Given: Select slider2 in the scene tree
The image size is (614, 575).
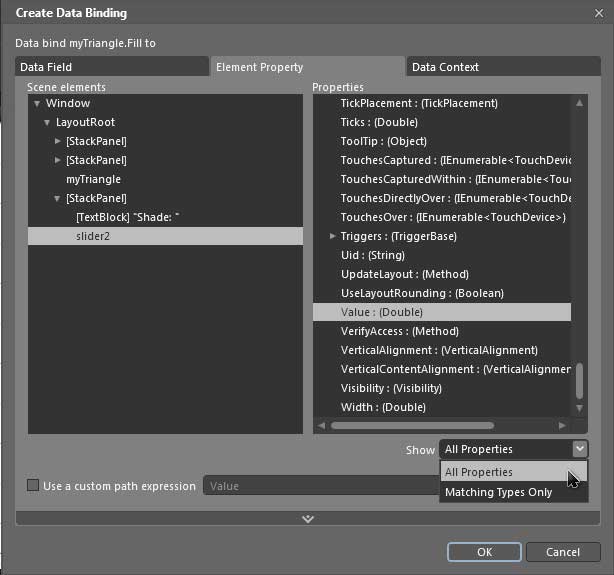Looking at the screenshot, I should (165, 236).
